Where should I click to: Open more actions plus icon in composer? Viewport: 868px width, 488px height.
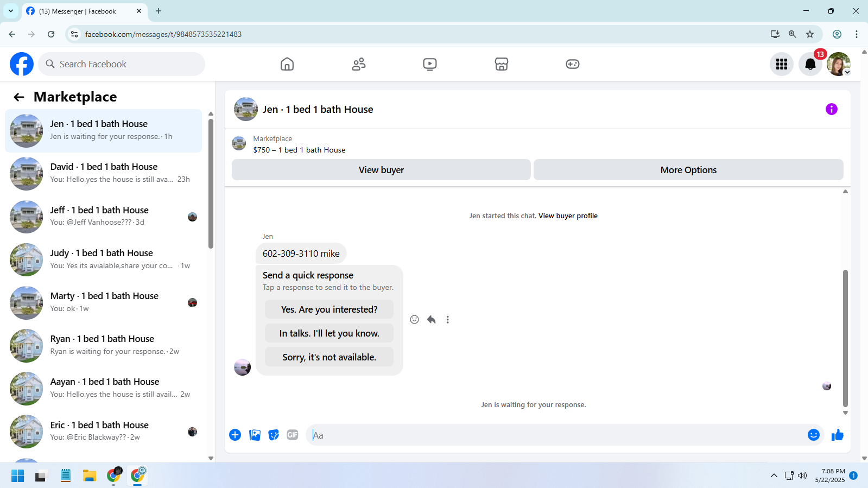(x=235, y=435)
